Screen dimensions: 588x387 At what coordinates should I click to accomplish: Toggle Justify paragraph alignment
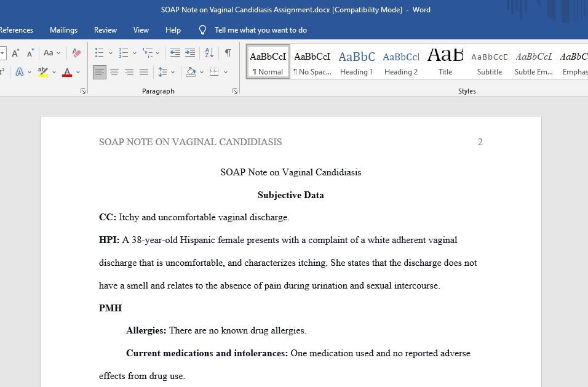pyautogui.click(x=144, y=72)
